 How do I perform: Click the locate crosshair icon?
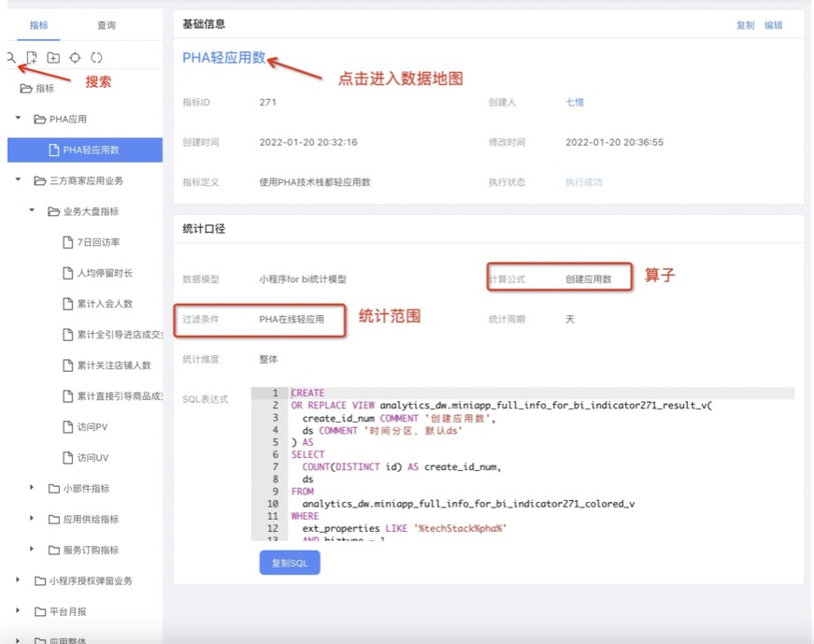click(76, 57)
